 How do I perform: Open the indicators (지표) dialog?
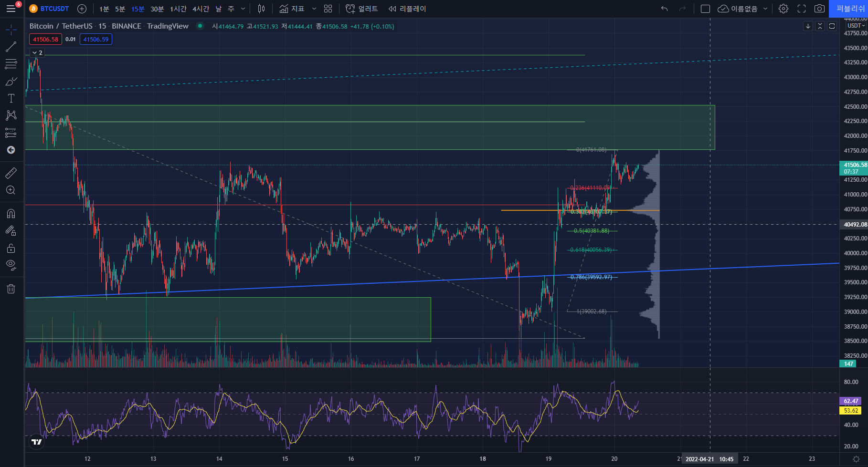[292, 9]
